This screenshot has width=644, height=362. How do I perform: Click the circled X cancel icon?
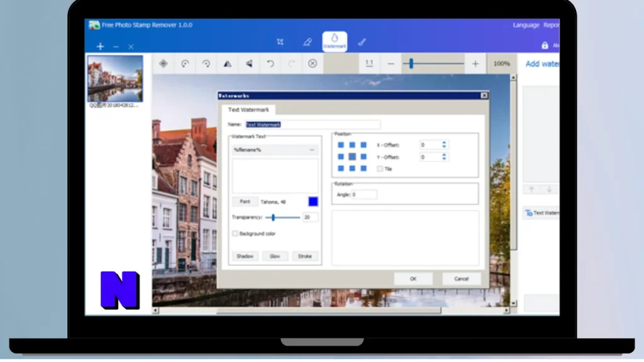click(x=313, y=63)
